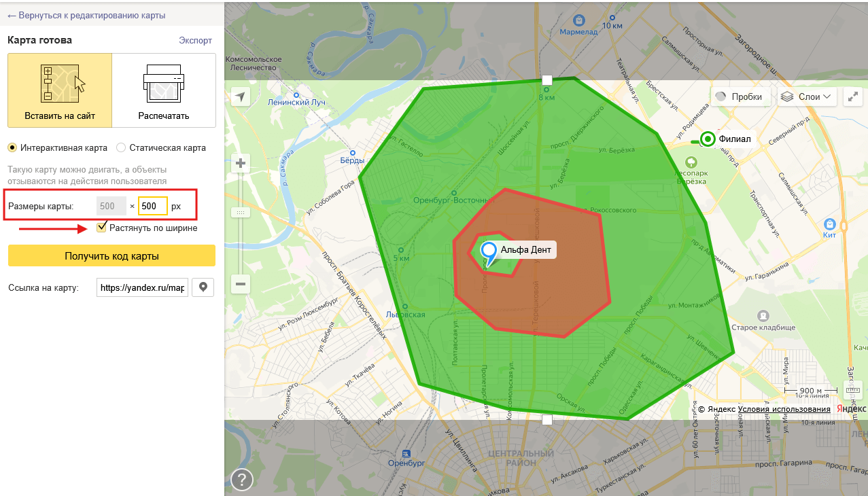The image size is (868, 496).
Task: Click the ruler tool near scale bar
Action: (x=852, y=390)
